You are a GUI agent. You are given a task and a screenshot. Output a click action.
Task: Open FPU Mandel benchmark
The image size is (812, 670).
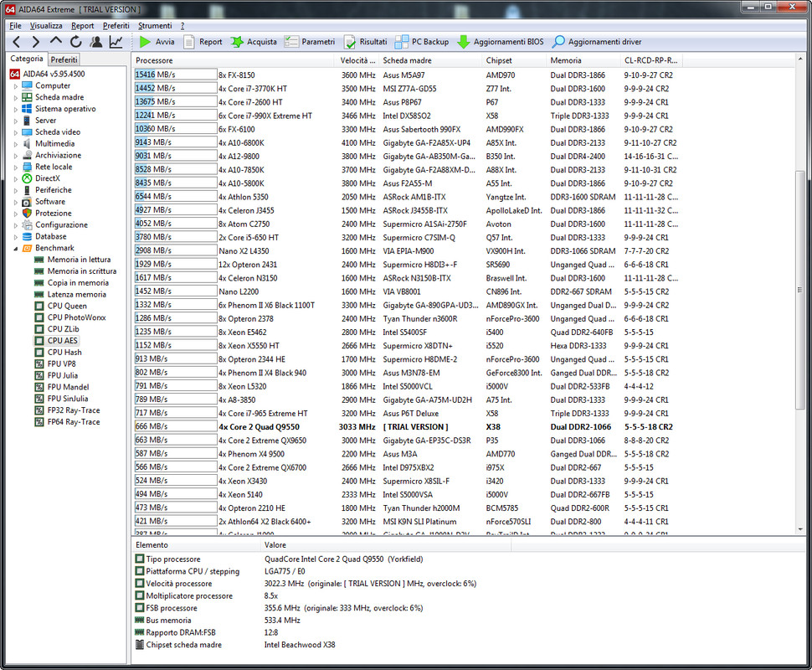tap(68, 387)
